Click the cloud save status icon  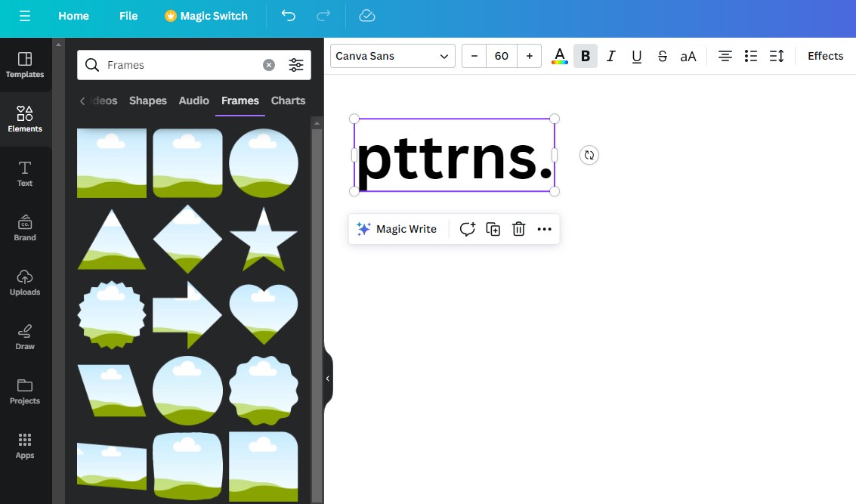click(367, 16)
